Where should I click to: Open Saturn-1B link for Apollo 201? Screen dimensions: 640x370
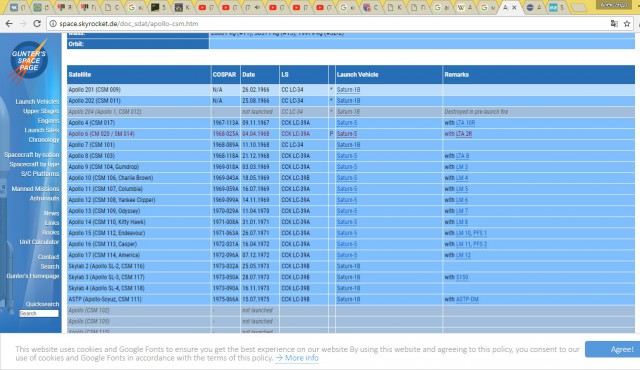click(348, 90)
